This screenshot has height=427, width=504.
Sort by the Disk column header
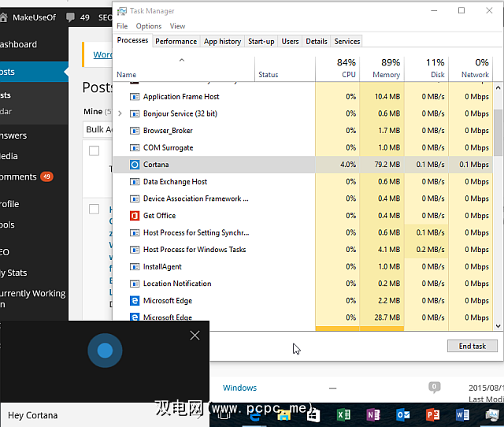pyautogui.click(x=426, y=69)
